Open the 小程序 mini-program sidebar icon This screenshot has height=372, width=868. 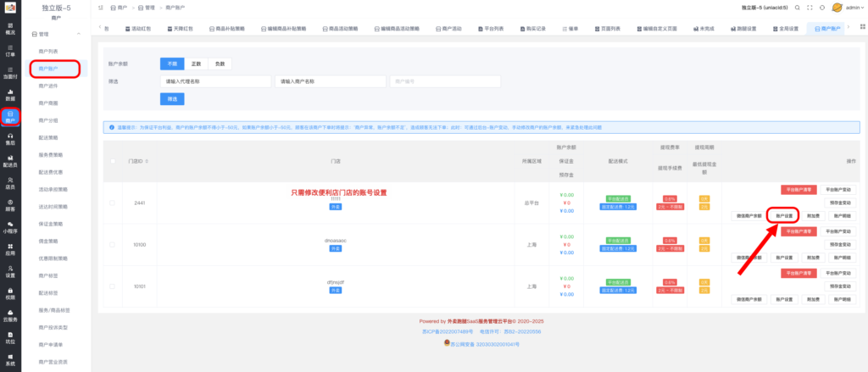10,227
